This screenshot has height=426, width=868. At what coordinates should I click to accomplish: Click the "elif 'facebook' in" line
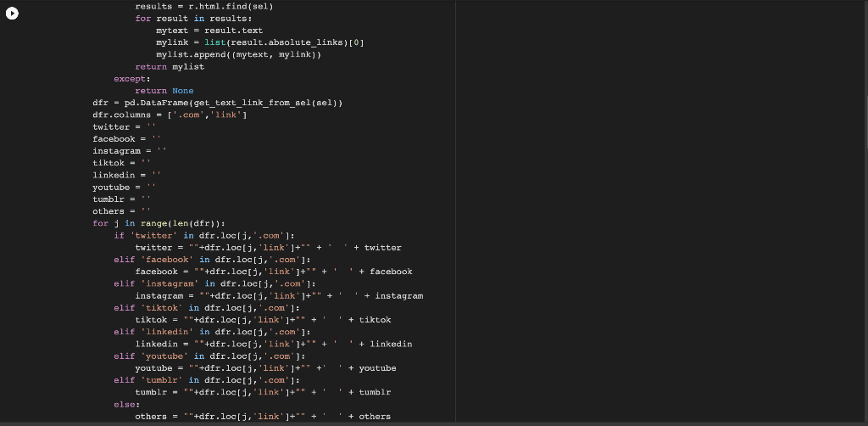coord(212,260)
